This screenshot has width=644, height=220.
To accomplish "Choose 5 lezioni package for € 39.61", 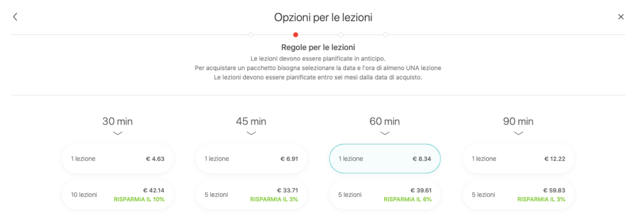I will click(385, 194).
